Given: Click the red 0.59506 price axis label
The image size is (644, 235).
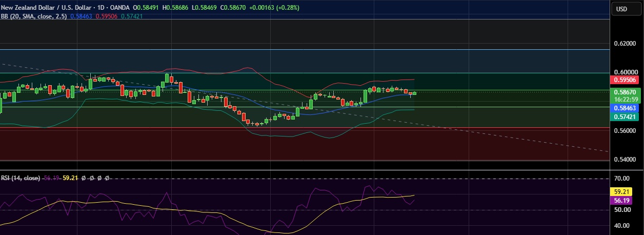Looking at the screenshot, I should click(x=625, y=80).
